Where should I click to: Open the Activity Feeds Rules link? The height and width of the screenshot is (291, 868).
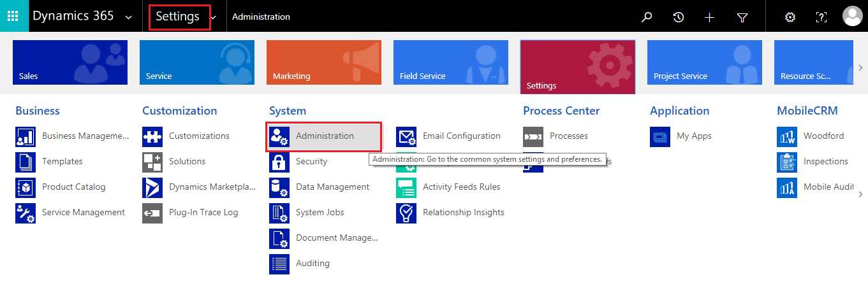462,187
